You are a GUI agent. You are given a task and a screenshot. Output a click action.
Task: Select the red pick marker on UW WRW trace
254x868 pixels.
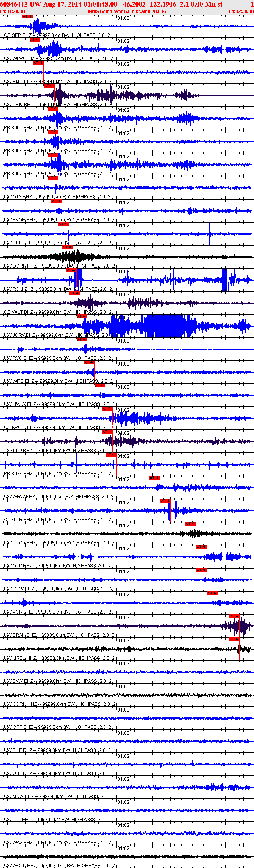point(155,478)
